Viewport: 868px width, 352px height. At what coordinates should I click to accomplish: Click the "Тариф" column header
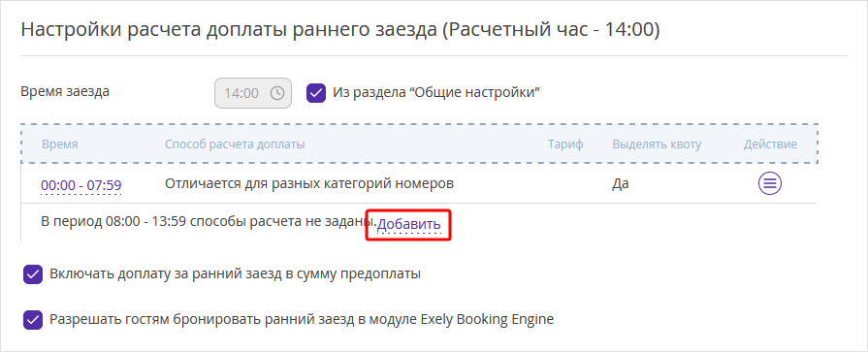point(565,144)
